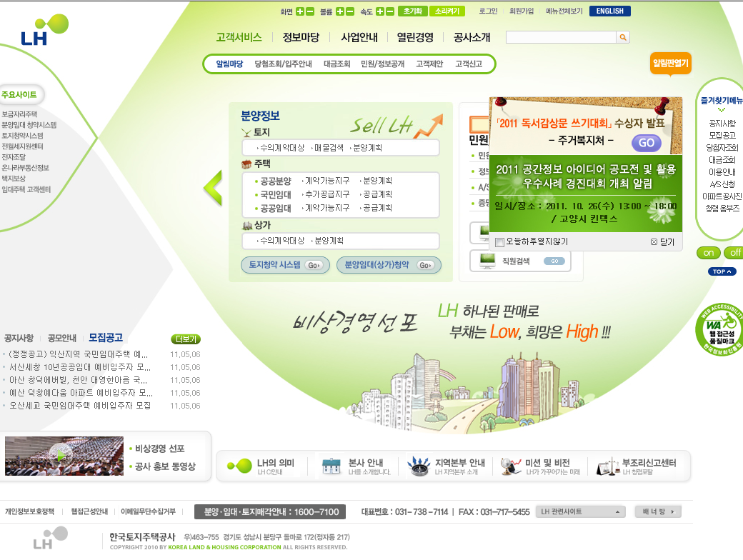Open 보금자리주택 in the 주요사이트 list
This screenshot has width=743, height=560.
19,114
